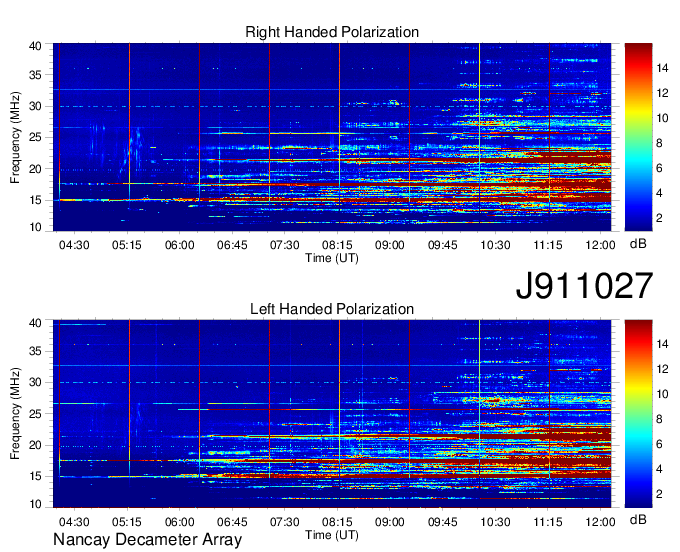Click the 2 dB tick on Left Handed colorbar
Viewport: 680px width, 552px height.
click(x=659, y=494)
